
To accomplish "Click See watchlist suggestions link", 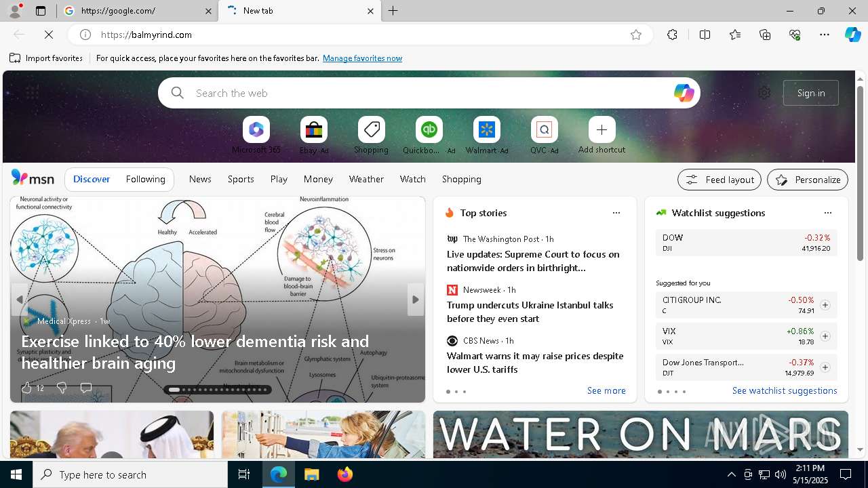I will tap(785, 390).
